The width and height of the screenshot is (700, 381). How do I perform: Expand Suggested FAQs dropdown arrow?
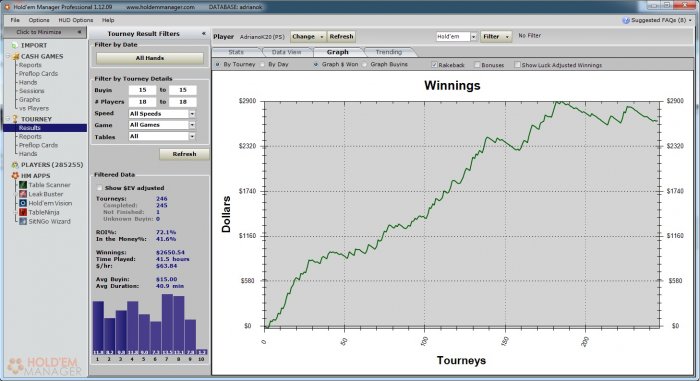(690, 21)
